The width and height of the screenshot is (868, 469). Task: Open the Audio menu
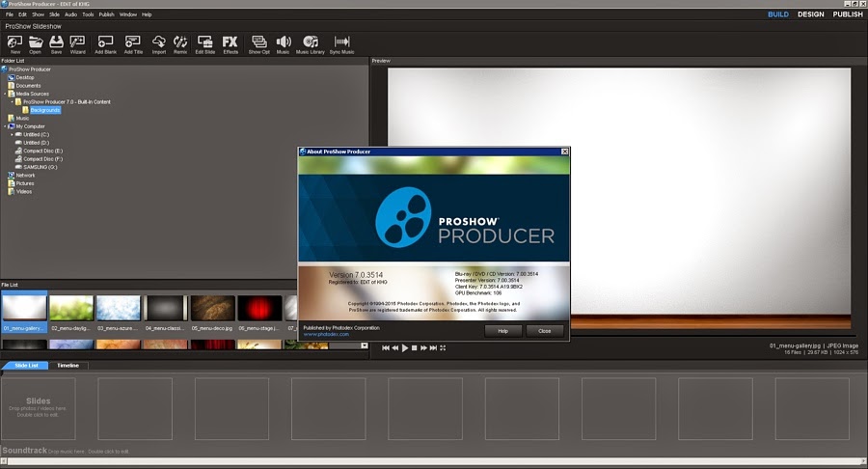click(70, 14)
